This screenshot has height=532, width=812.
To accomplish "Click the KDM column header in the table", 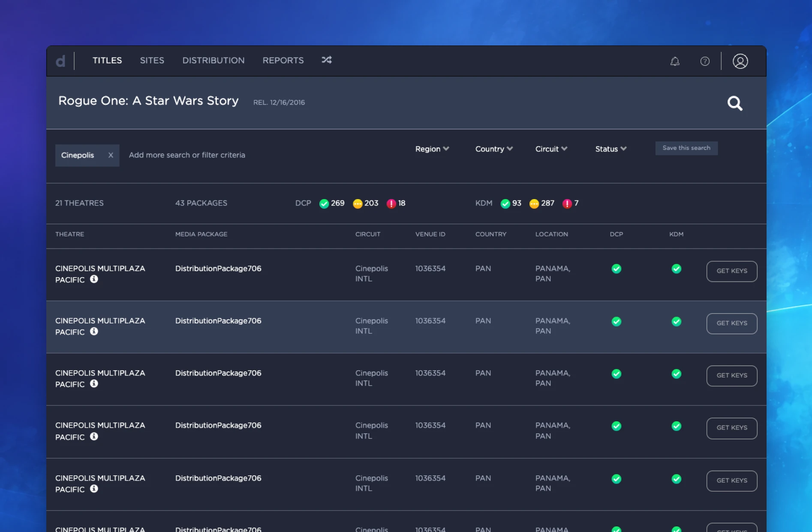I will click(677, 234).
